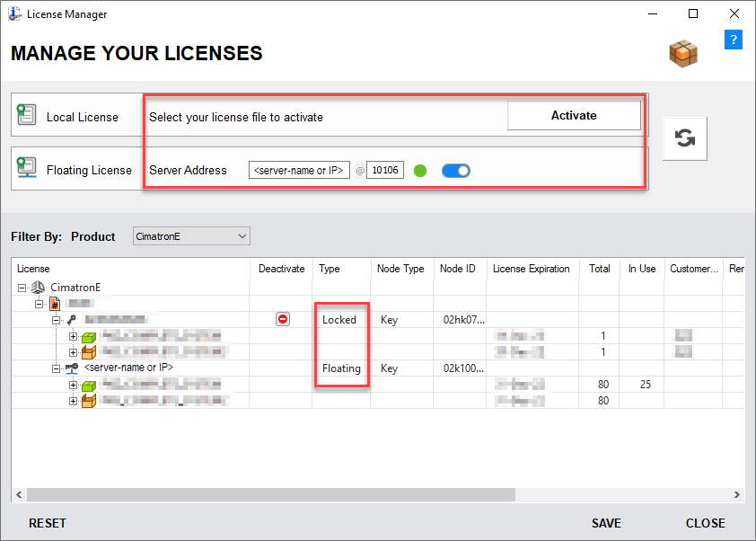
Task: Click the port number field 10106
Action: (x=385, y=170)
